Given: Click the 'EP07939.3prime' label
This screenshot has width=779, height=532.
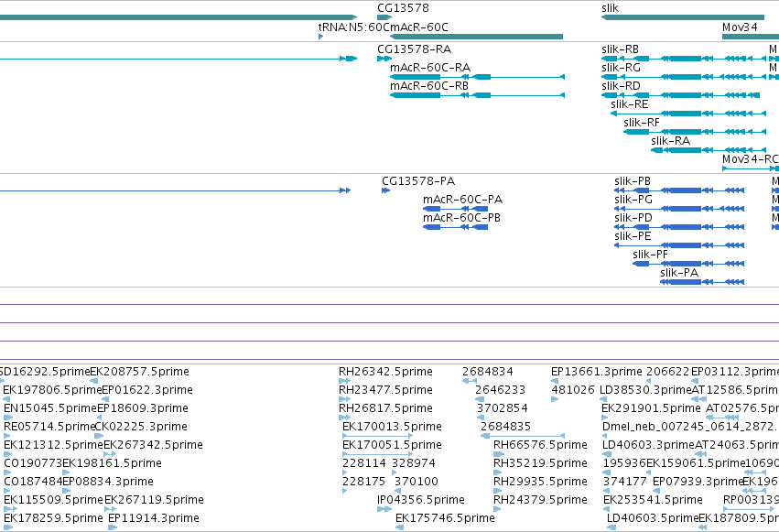Looking at the screenshot, I should coord(698,482).
